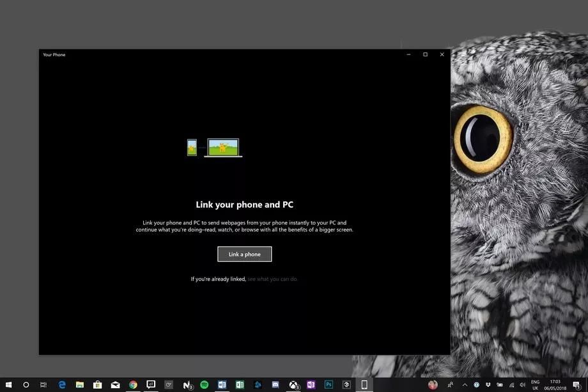Open the volume control in the tray
588x392 pixels.
pos(523,385)
